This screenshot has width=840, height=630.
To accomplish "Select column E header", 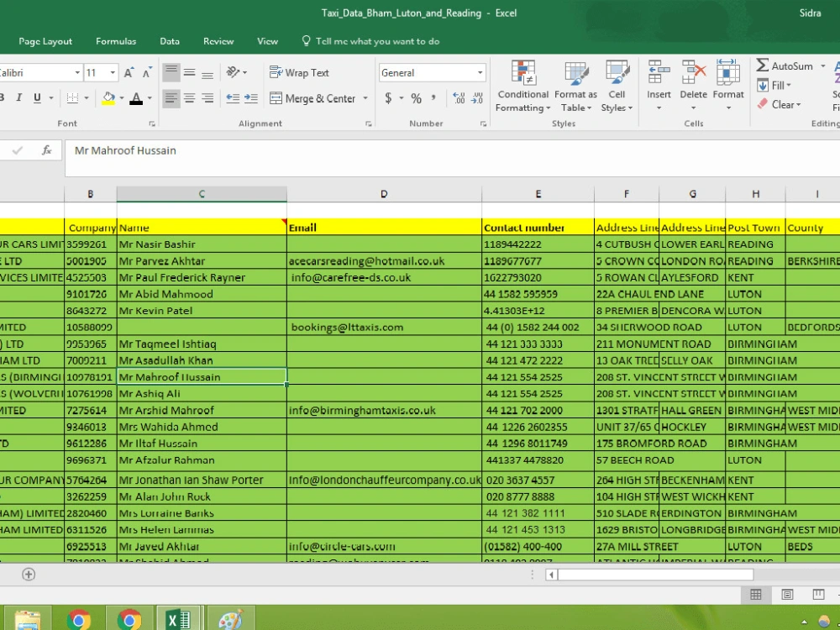I will pyautogui.click(x=538, y=194).
